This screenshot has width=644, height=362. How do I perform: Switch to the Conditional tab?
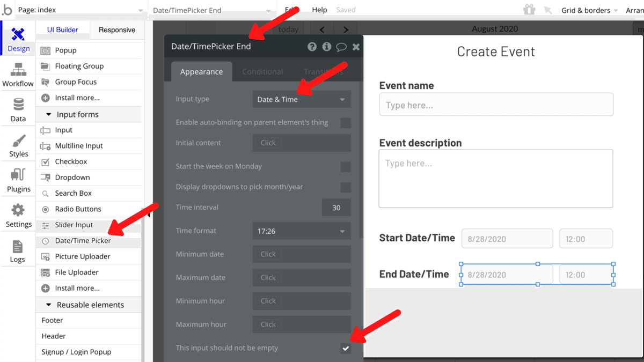[x=262, y=72]
